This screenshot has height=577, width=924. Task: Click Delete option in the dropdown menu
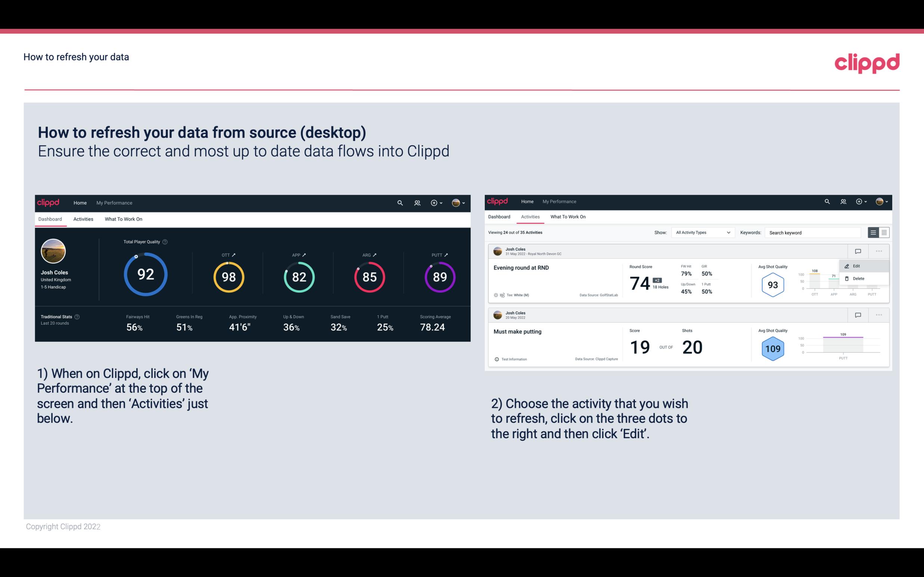pyautogui.click(x=860, y=279)
